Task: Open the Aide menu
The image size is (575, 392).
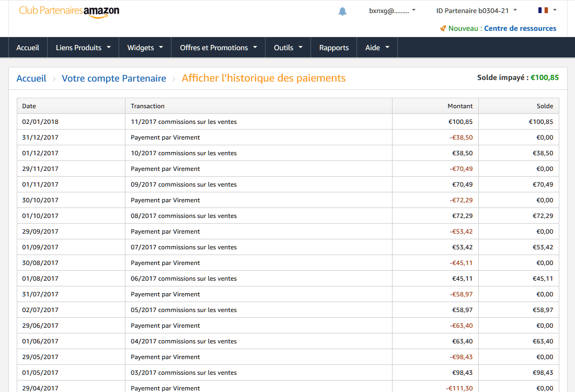Action: [x=377, y=48]
